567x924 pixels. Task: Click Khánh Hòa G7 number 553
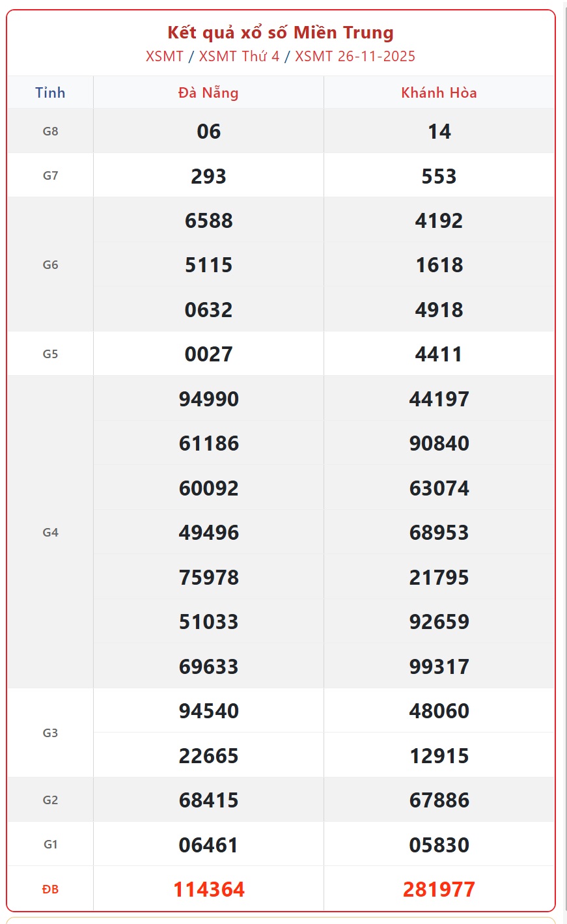point(439,176)
